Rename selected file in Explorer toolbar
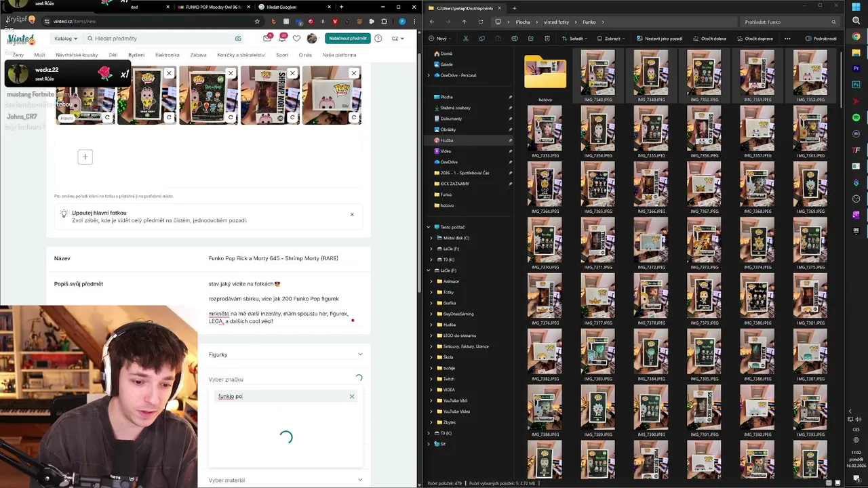Viewport: 868px width, 488px height. [x=515, y=39]
